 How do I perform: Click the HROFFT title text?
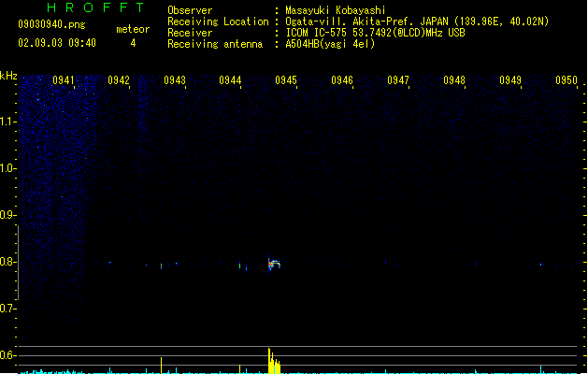pyautogui.click(x=96, y=7)
